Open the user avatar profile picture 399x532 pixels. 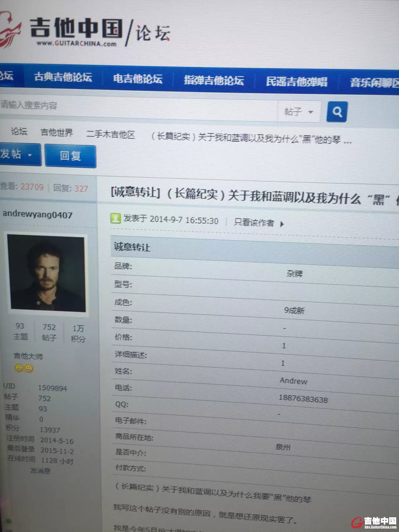(x=46, y=273)
